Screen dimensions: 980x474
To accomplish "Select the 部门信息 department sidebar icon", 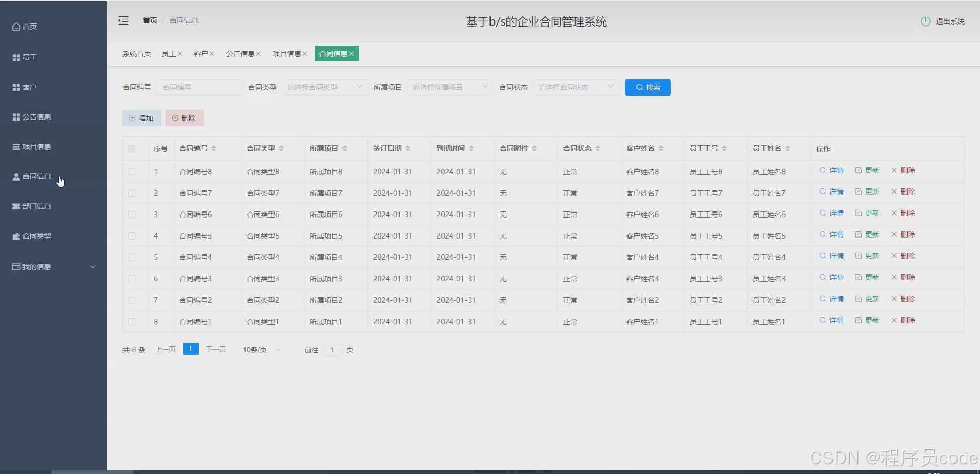I will [x=15, y=206].
